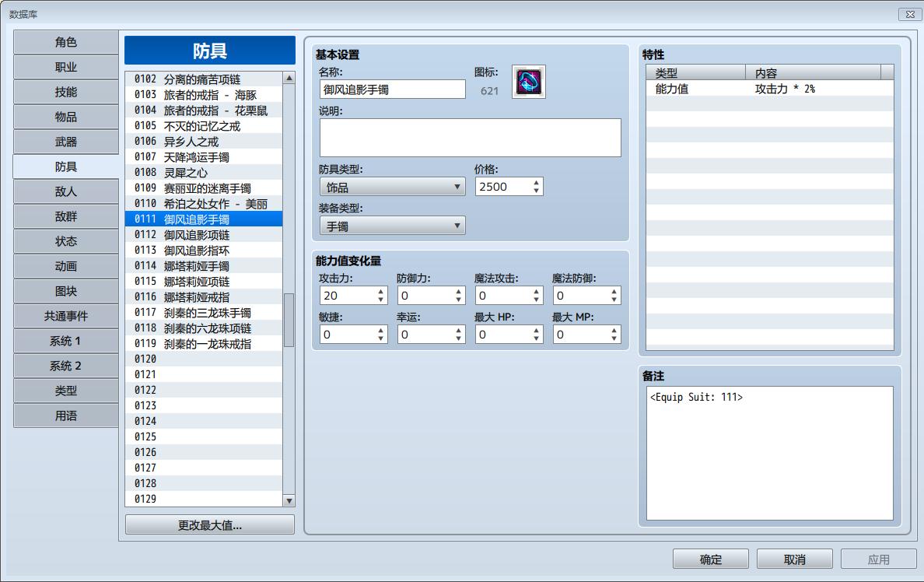The image size is (924, 582).
Task: Select armor 0107 天降鸿运手镯
Action: point(204,157)
